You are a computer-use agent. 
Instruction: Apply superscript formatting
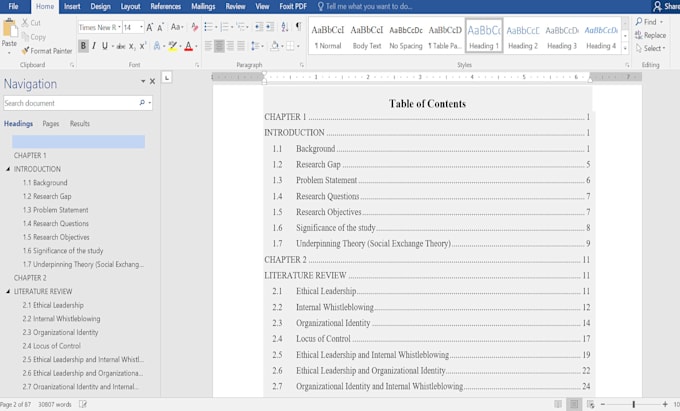[x=143, y=46]
